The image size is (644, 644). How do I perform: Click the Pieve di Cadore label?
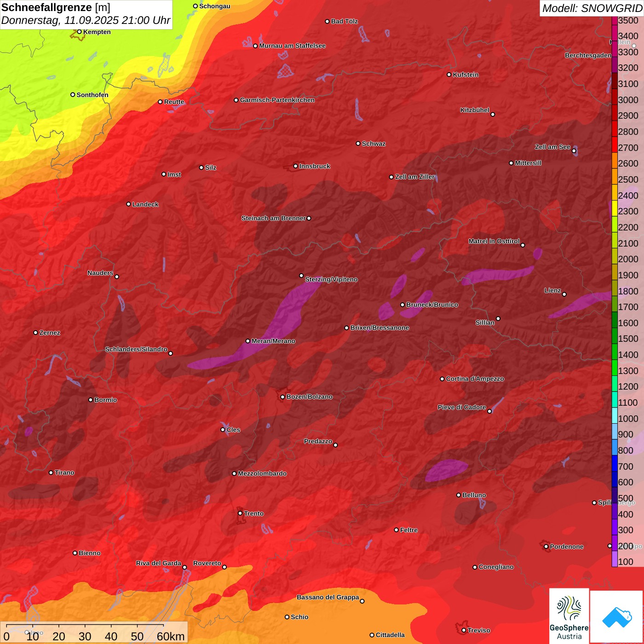tap(462, 407)
